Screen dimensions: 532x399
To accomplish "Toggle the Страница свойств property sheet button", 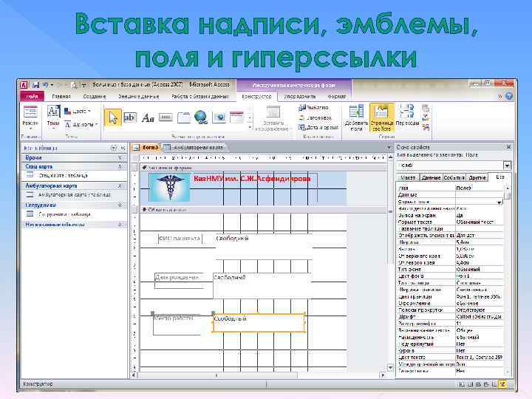I will [x=382, y=117].
